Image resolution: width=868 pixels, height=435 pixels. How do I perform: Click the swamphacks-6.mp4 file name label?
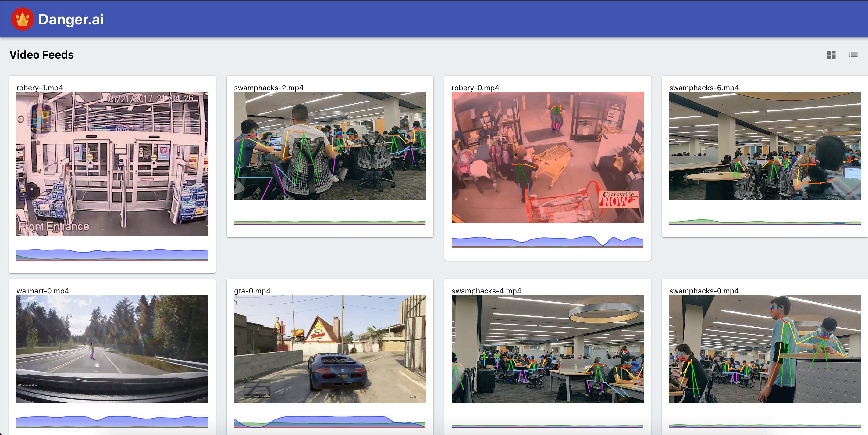(703, 88)
